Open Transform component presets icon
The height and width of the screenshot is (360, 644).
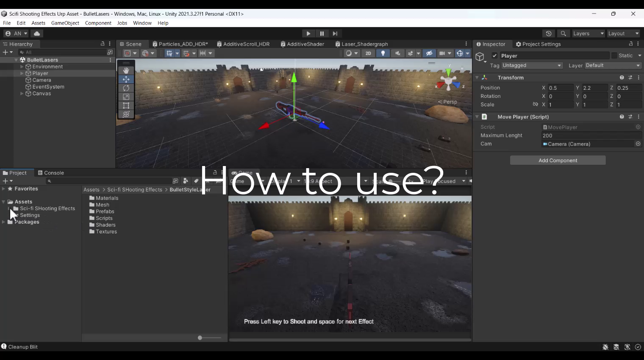pos(630,78)
